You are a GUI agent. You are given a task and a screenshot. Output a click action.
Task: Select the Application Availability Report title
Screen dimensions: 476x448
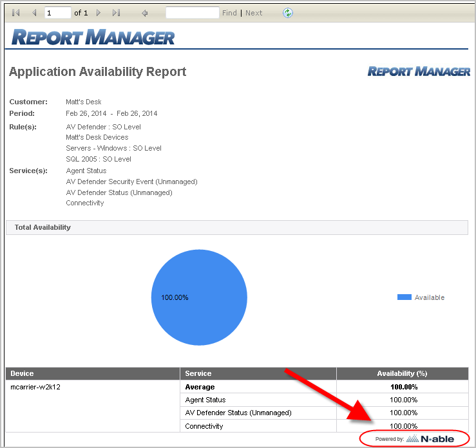(98, 72)
